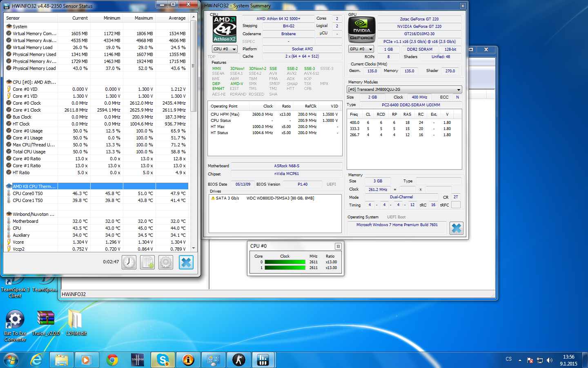
Task: Select HT Ratio sensor row
Action: pyautogui.click(x=97, y=173)
